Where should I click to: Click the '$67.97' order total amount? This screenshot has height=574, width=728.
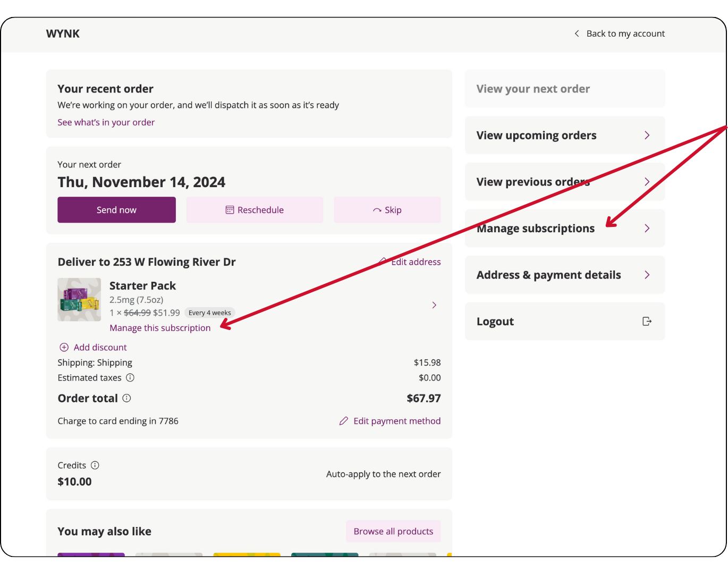coord(424,398)
